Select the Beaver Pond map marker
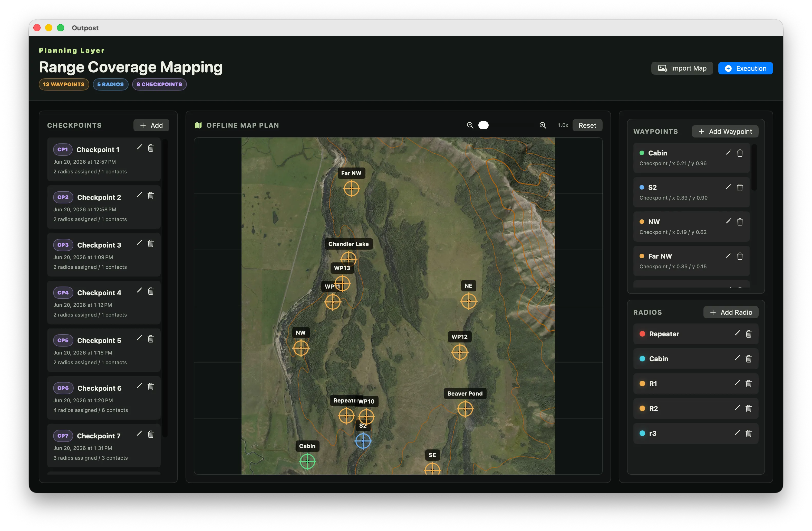The image size is (812, 531). tap(465, 409)
